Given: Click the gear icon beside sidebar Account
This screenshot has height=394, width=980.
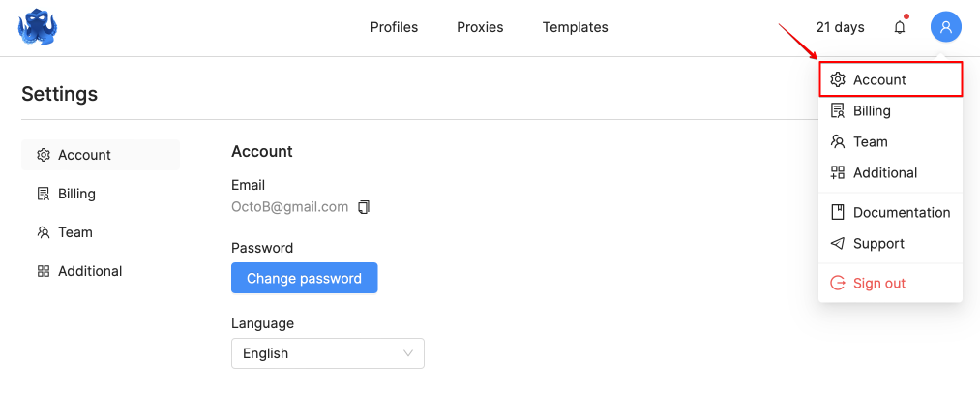Looking at the screenshot, I should (x=44, y=155).
